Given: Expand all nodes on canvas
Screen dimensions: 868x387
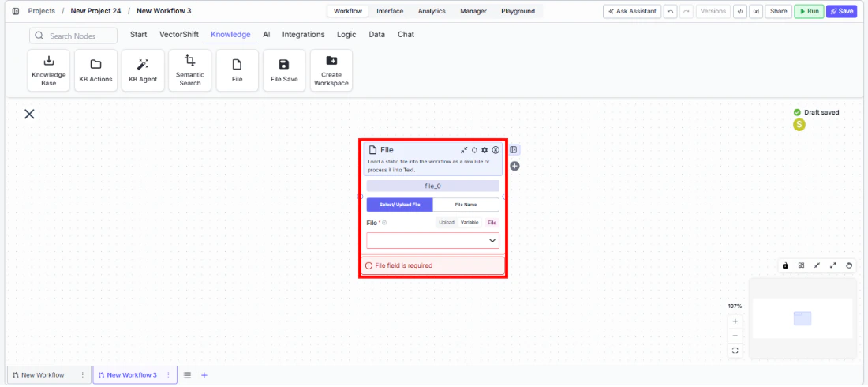Looking at the screenshot, I should tap(833, 265).
